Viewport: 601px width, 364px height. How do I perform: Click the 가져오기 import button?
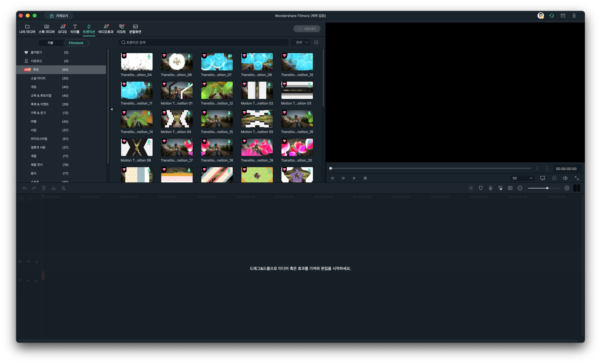(x=59, y=16)
